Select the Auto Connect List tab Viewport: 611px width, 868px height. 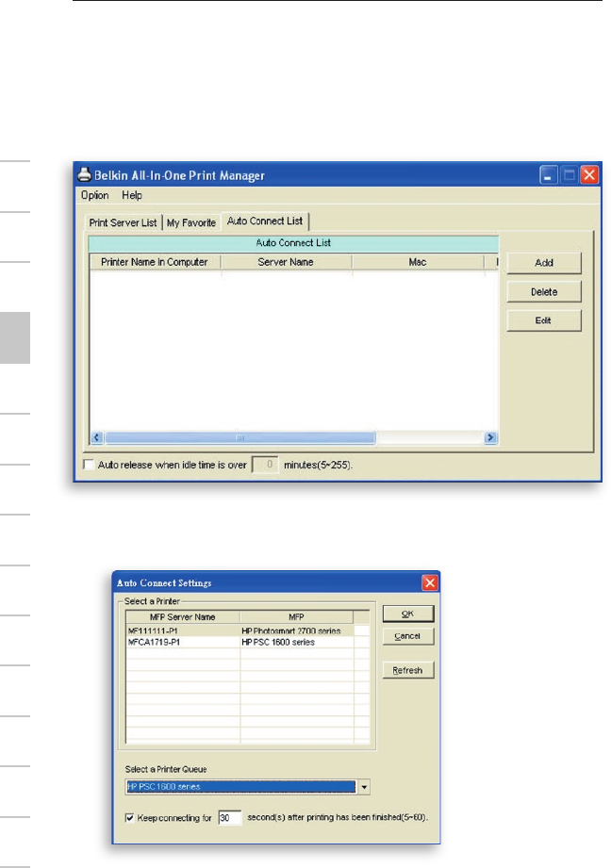pyautogui.click(x=265, y=221)
